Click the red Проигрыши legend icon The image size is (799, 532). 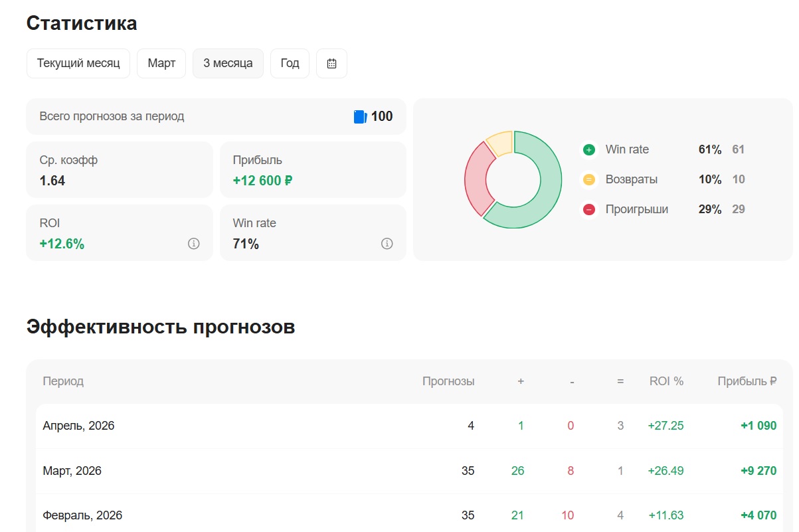pyautogui.click(x=588, y=210)
